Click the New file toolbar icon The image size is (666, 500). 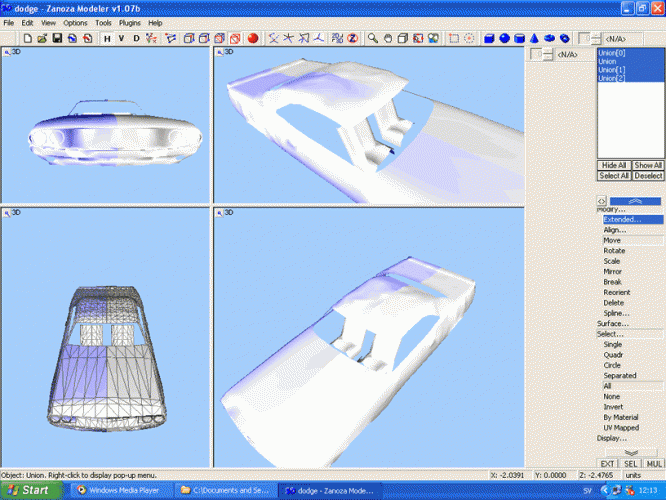click(28, 38)
